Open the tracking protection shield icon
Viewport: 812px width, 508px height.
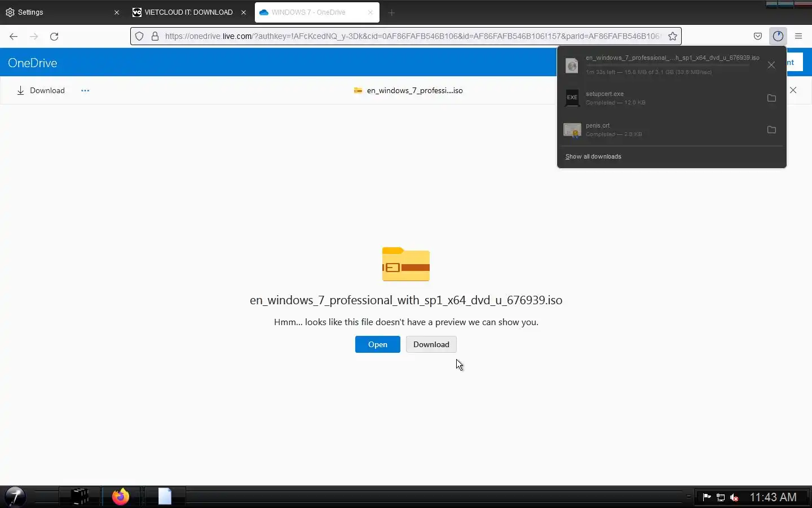pyautogui.click(x=139, y=36)
